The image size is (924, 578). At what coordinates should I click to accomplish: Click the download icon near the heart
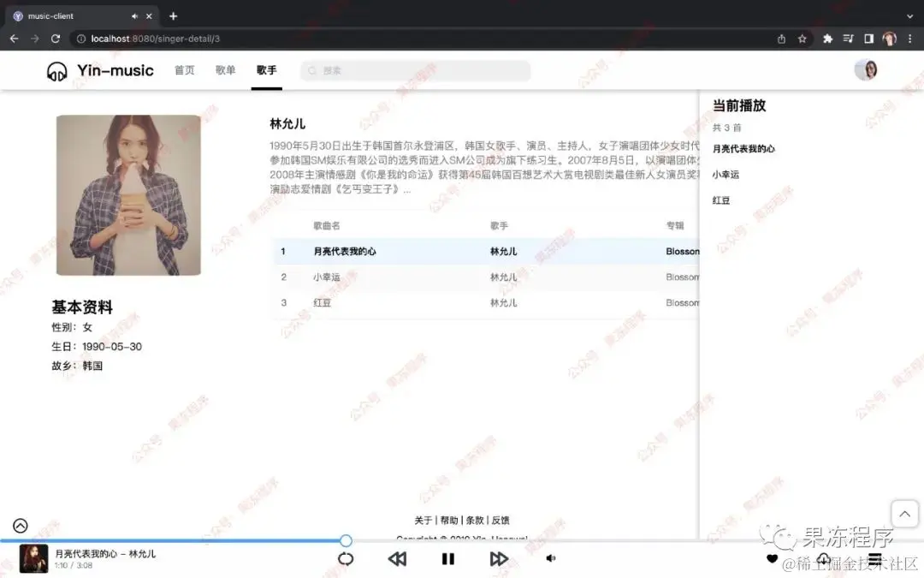coord(823,558)
